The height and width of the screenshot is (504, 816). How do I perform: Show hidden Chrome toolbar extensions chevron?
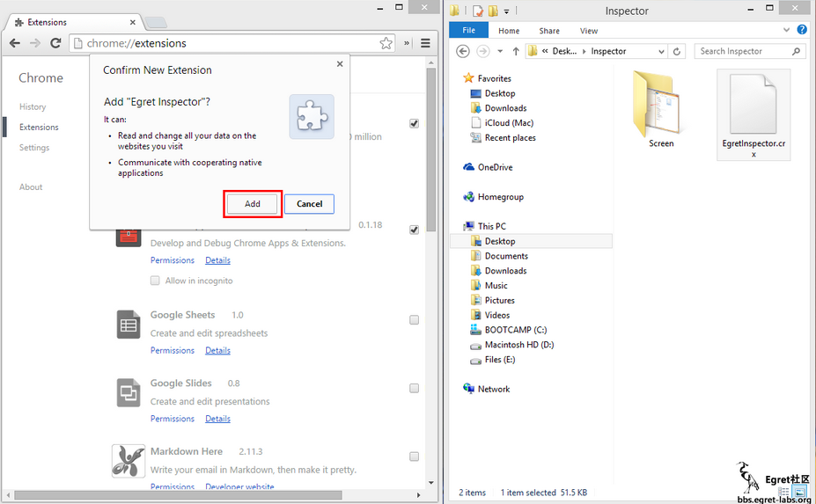(x=407, y=43)
